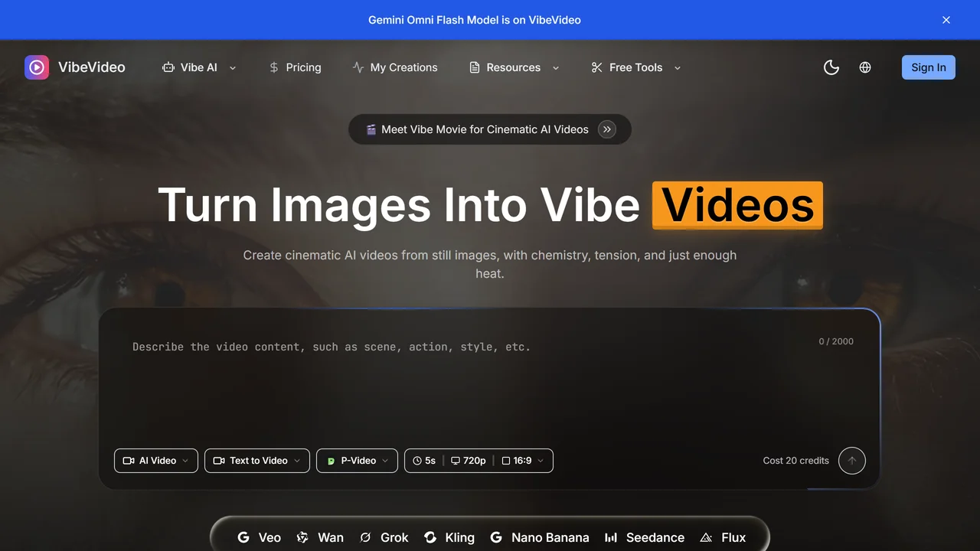Click the Cost 20 credits text

(x=796, y=461)
